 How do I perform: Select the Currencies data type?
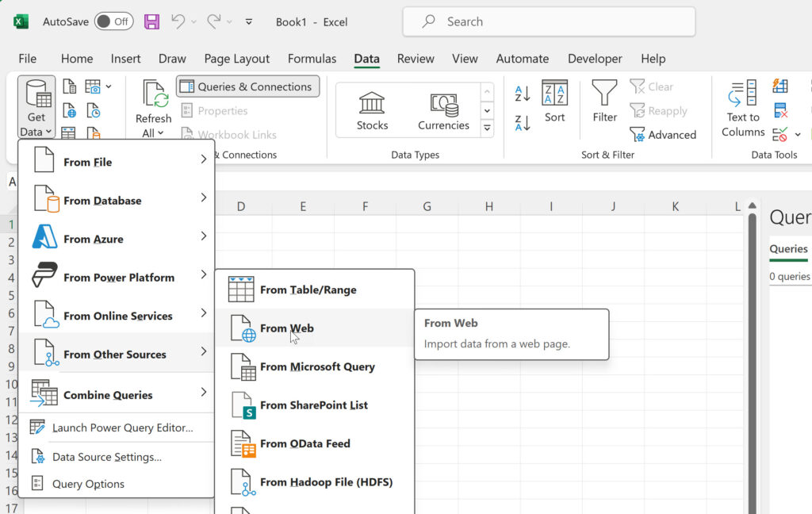[x=443, y=111]
